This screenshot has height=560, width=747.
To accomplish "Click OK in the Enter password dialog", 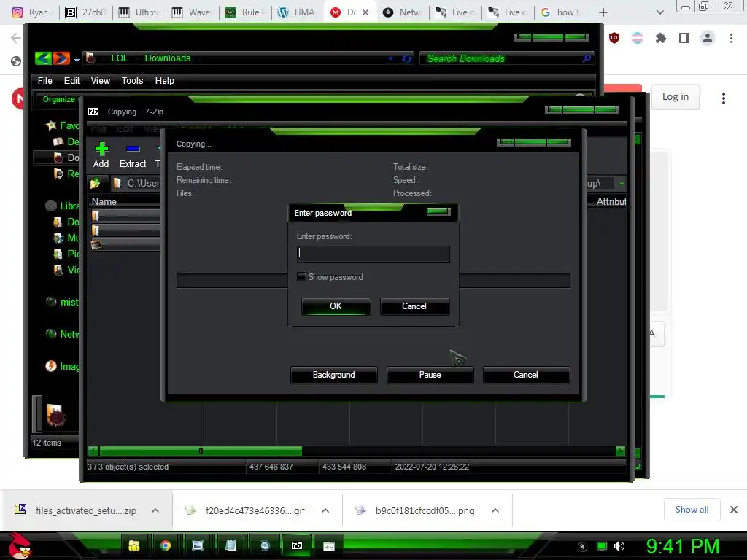I will click(x=336, y=306).
